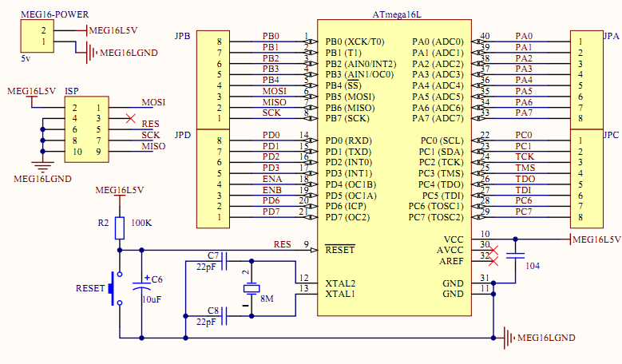Click the 5v value under the power connector
622x364 pixels.
click(x=26, y=58)
